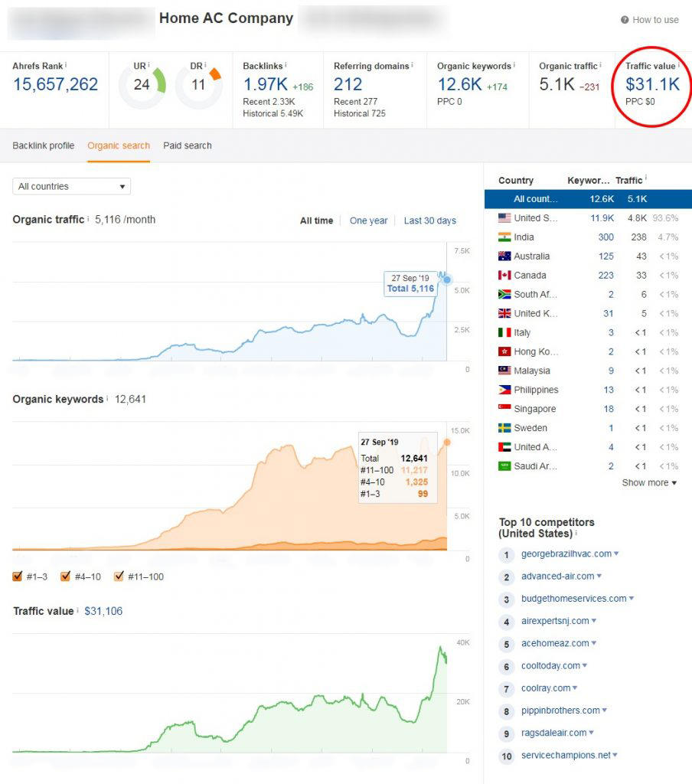
Task: Click the info icon beside Organic traffic header
Action: click(x=600, y=64)
